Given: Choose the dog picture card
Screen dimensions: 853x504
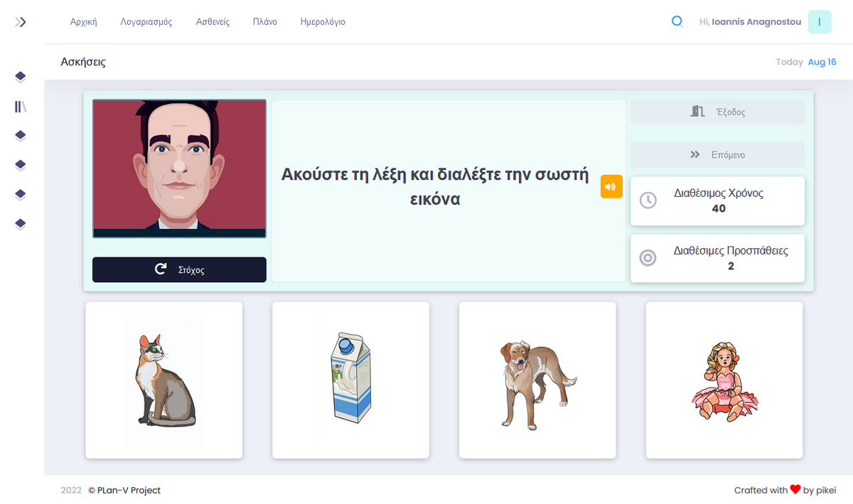Looking at the screenshot, I should 537,380.
